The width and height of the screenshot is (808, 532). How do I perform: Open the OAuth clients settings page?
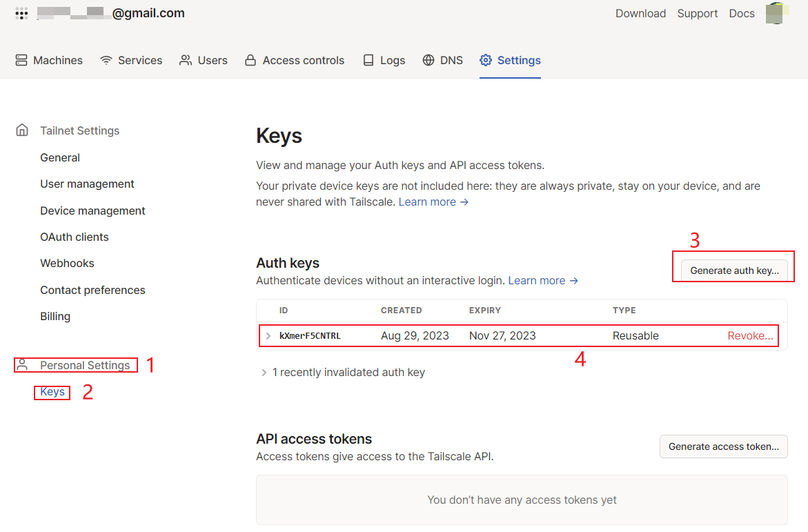[x=75, y=237]
